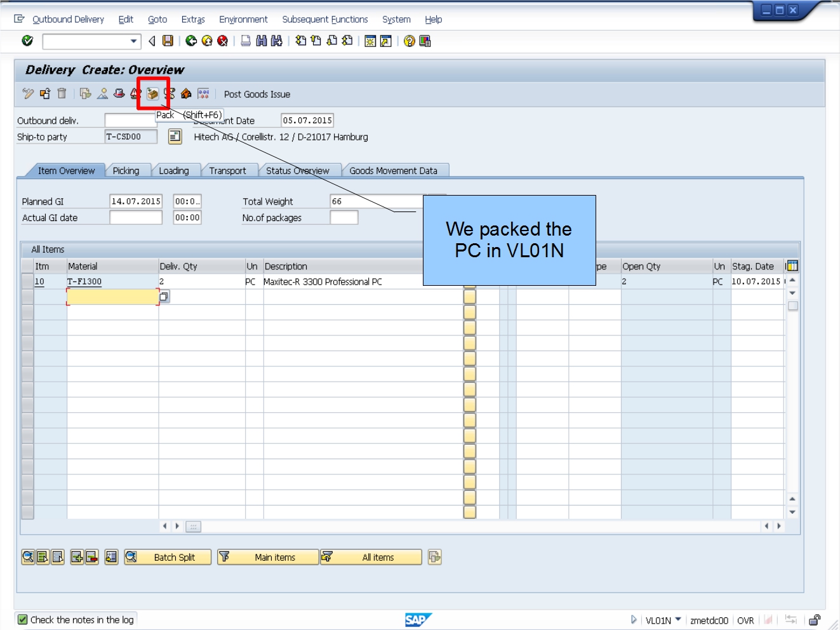This screenshot has height=630, width=840.
Task: Click the green Back arrow icon
Action: point(191,41)
